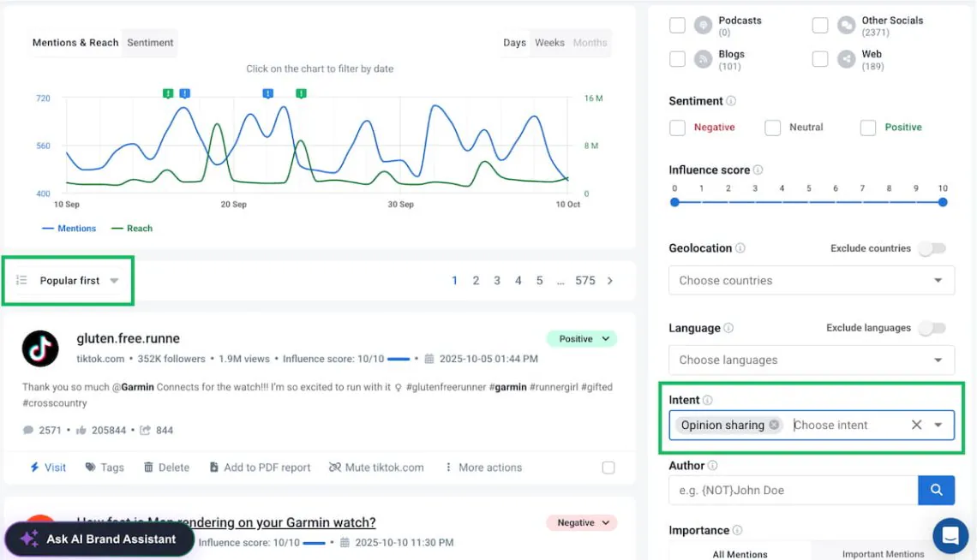Open the Positive sentiment label dropdown

(x=582, y=339)
